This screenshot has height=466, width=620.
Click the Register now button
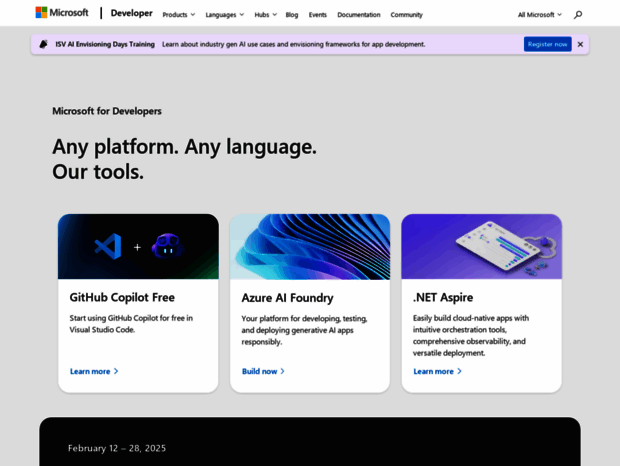pyautogui.click(x=547, y=44)
